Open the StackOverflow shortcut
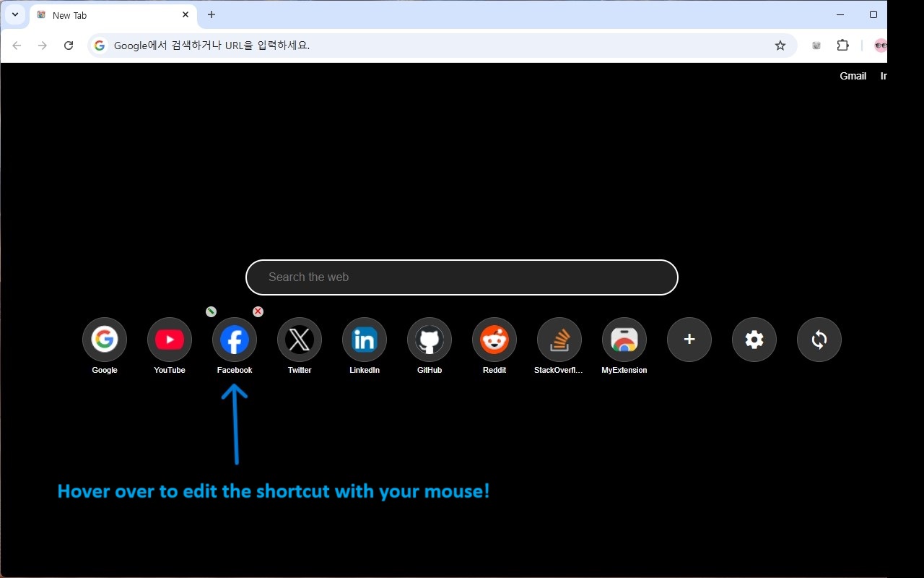 559,340
